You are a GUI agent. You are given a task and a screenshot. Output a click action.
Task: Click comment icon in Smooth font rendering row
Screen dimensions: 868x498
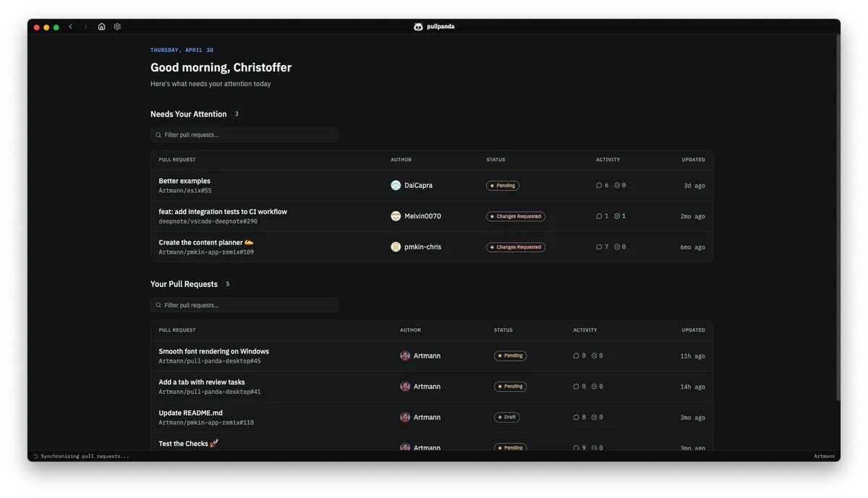pos(576,356)
